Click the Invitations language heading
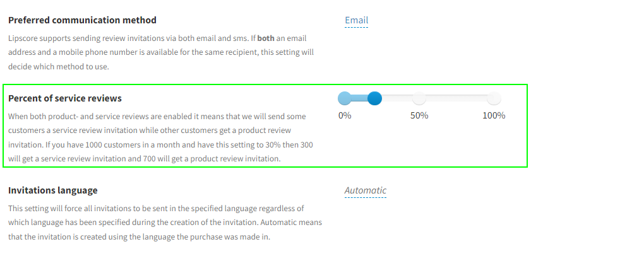 [x=53, y=190]
